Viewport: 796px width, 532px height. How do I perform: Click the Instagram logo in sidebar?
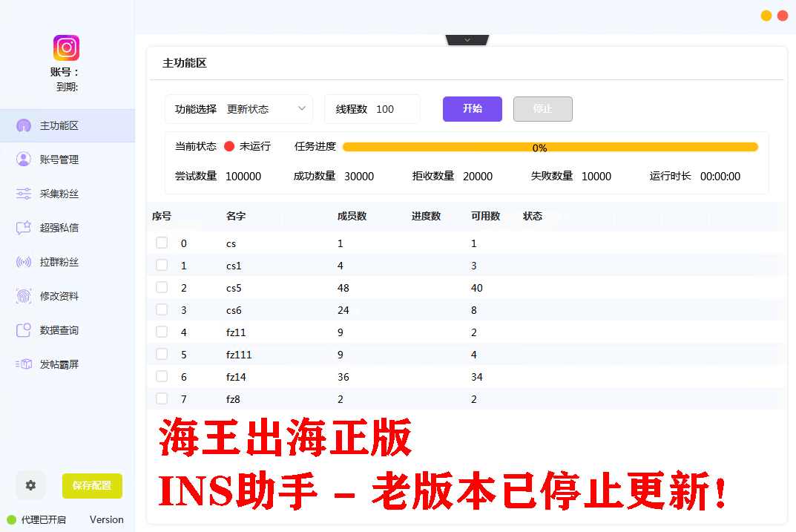click(x=66, y=48)
